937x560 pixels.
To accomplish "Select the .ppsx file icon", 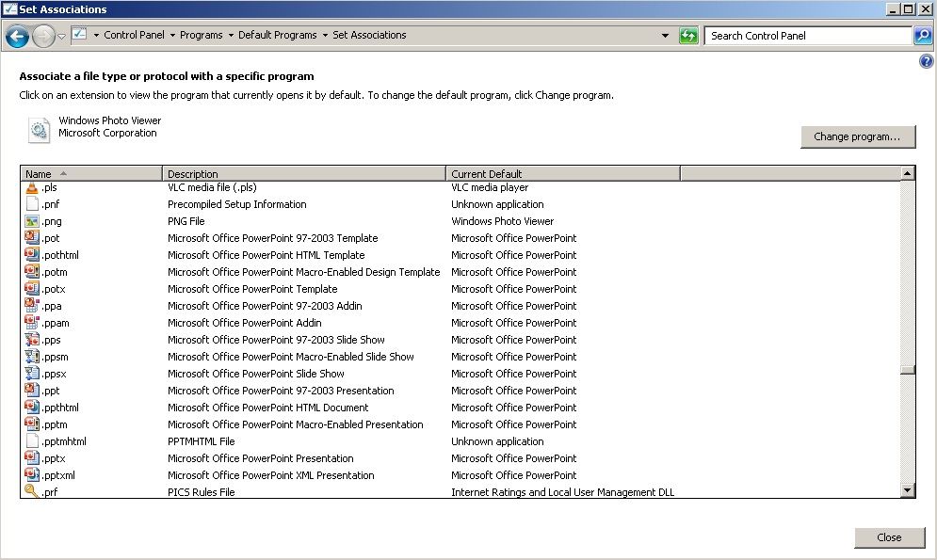I will click(32, 373).
